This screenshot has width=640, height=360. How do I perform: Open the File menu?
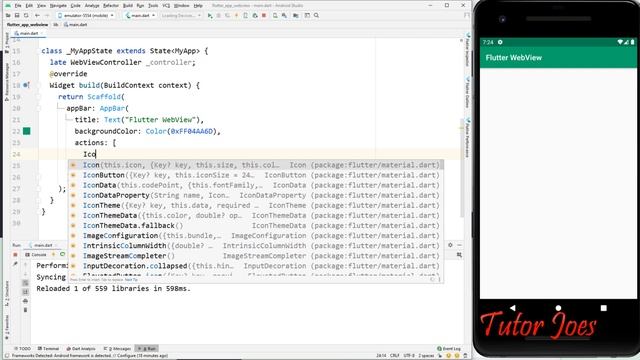tap(18, 6)
